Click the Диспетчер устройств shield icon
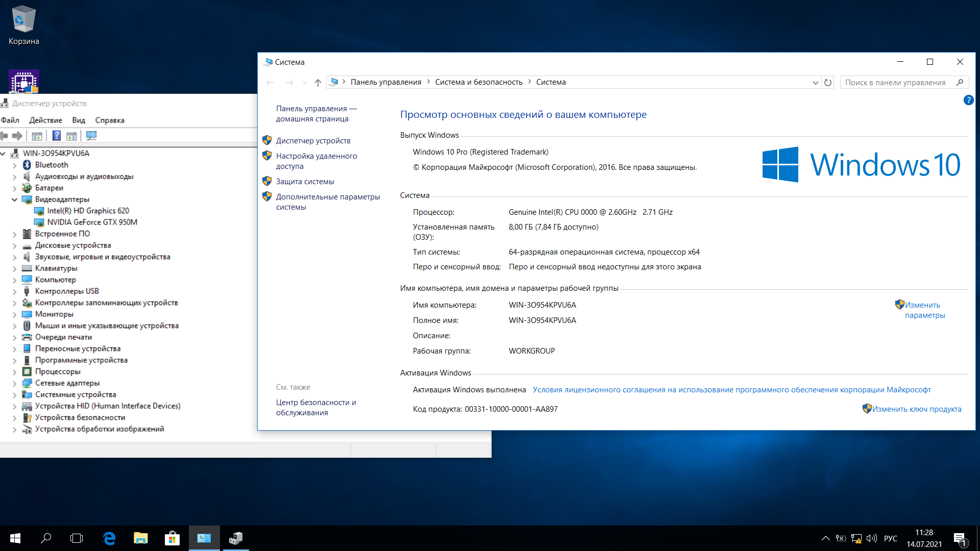The image size is (980, 551). [x=267, y=141]
